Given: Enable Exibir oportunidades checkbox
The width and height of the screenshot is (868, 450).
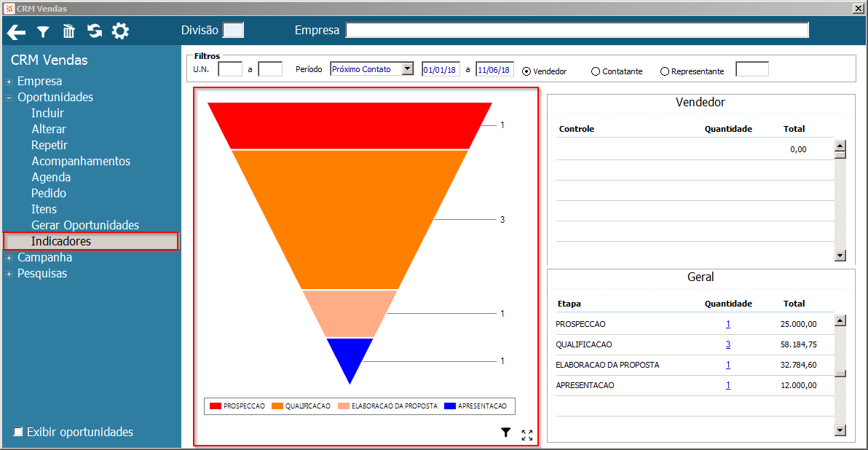Looking at the screenshot, I should [x=18, y=432].
